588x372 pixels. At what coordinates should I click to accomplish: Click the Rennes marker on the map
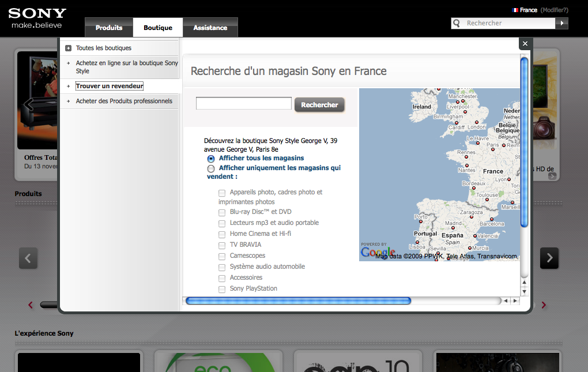466,157
